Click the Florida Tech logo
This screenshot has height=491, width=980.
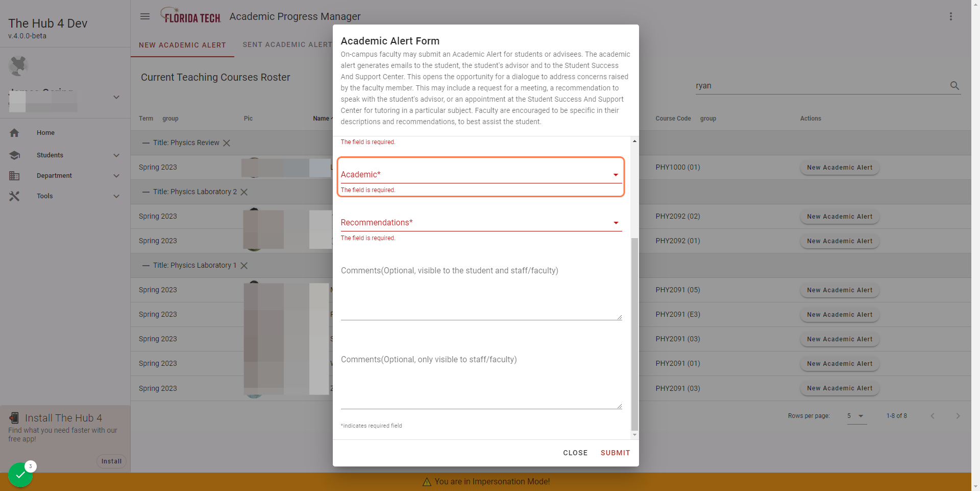click(190, 15)
